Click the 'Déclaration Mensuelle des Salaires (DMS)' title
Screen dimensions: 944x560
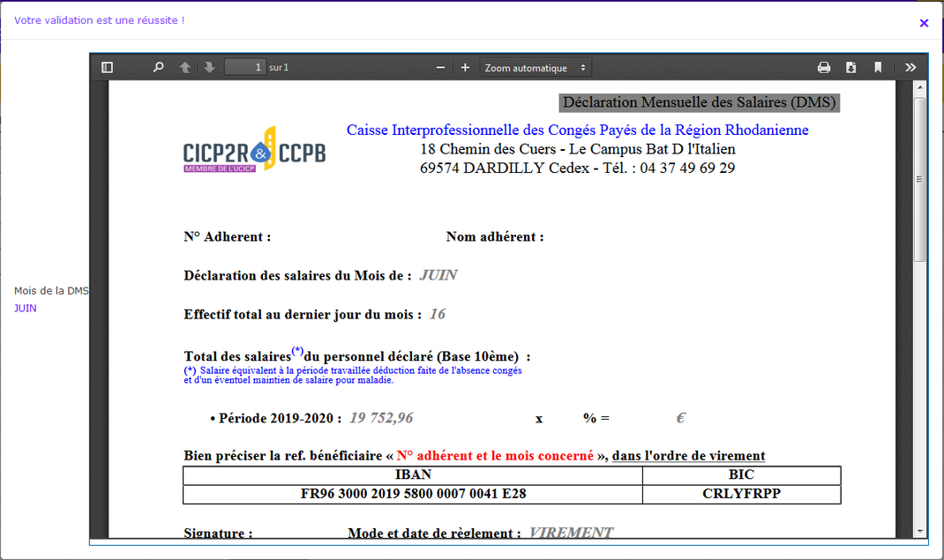pyautogui.click(x=699, y=102)
